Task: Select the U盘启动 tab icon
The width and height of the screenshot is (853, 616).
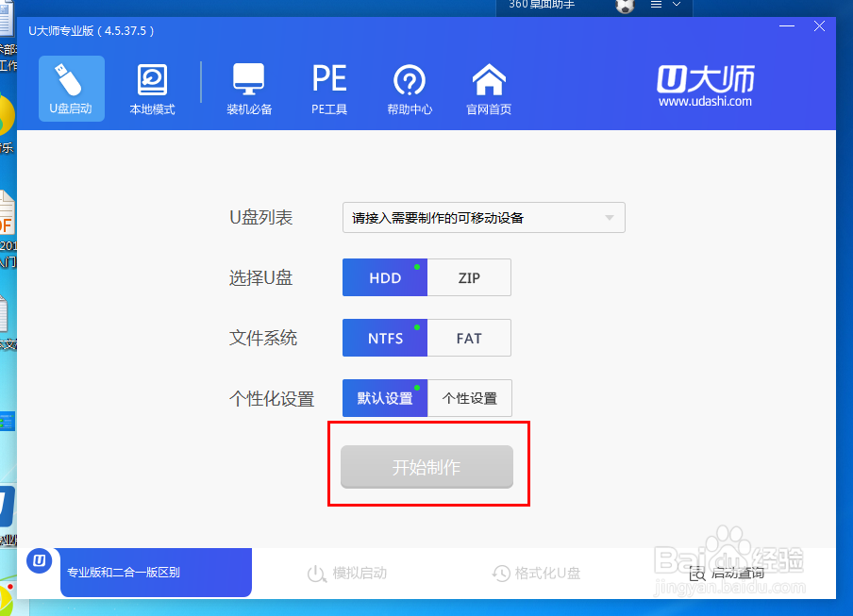Action: 72,89
